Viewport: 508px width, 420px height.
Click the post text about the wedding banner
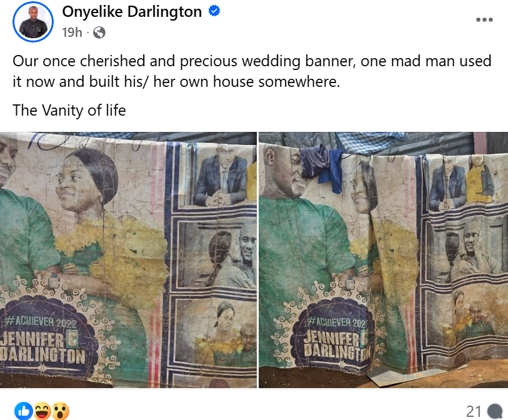(252, 71)
